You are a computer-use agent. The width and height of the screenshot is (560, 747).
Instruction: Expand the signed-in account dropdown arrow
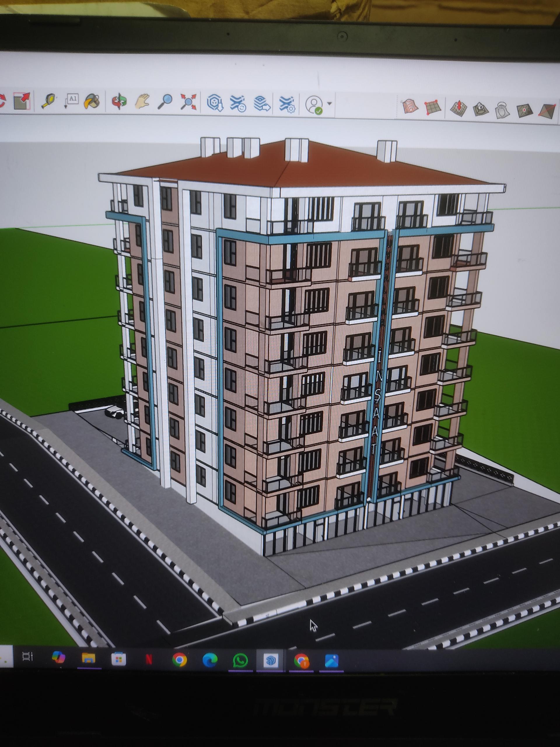point(330,104)
